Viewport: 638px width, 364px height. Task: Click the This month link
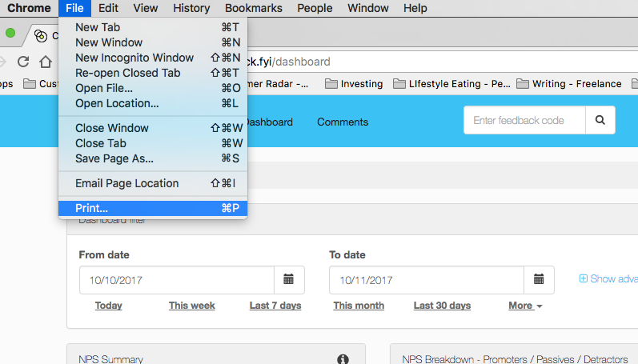coord(359,306)
